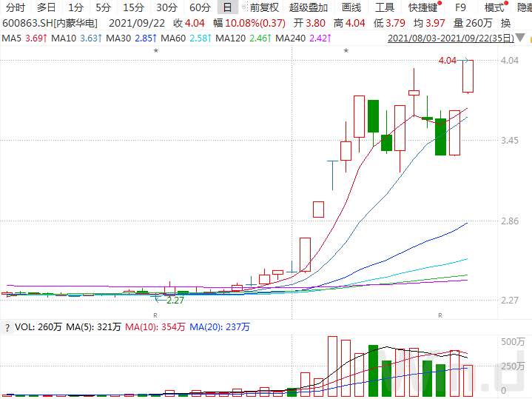Viewport: 532px width, 399px height.
Task: Click the left star event marker atop chart
Action: [155, 50]
